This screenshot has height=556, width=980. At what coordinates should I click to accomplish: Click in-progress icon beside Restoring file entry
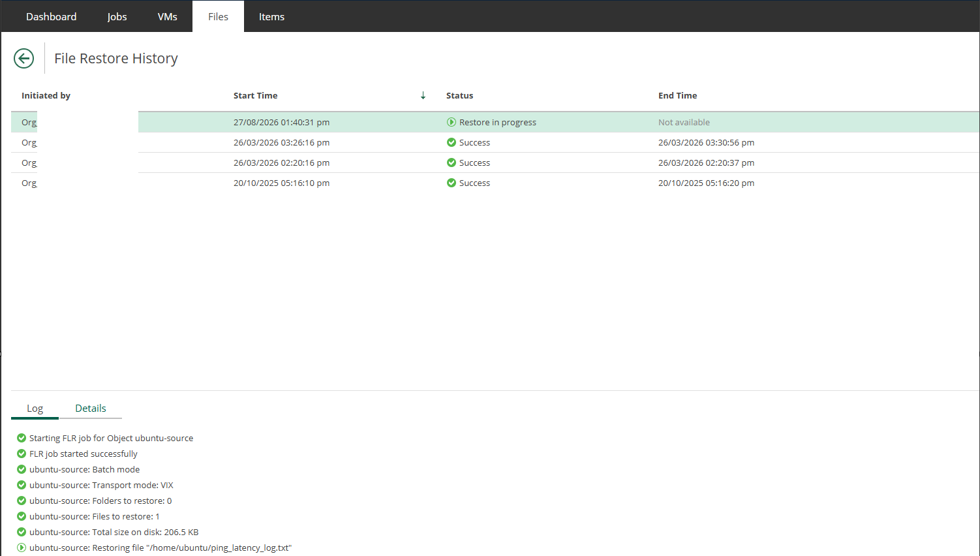22,548
